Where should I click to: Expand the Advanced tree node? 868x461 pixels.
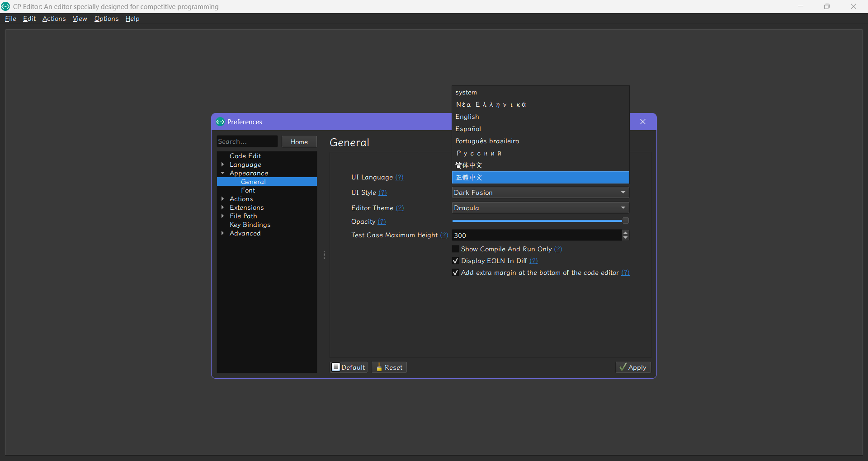223,233
